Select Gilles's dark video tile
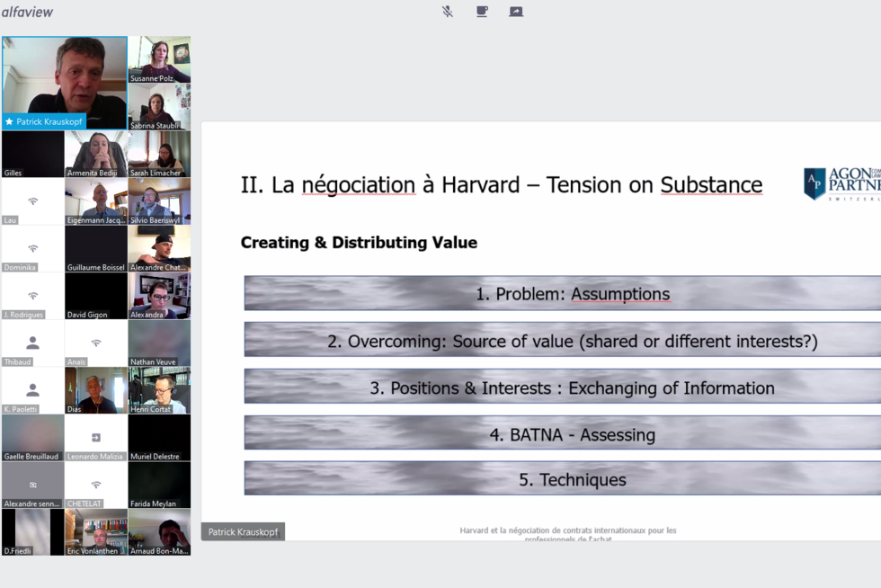This screenshot has height=588, width=881. [32, 154]
